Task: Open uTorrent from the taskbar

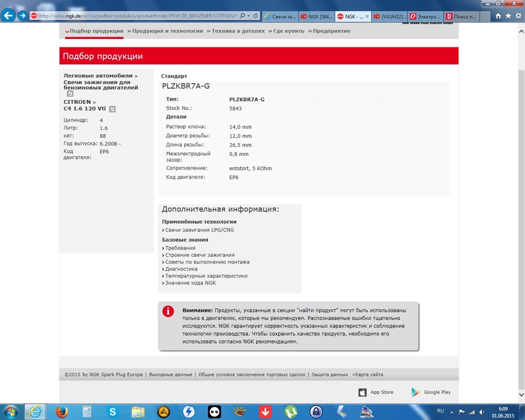Action: pos(290,412)
